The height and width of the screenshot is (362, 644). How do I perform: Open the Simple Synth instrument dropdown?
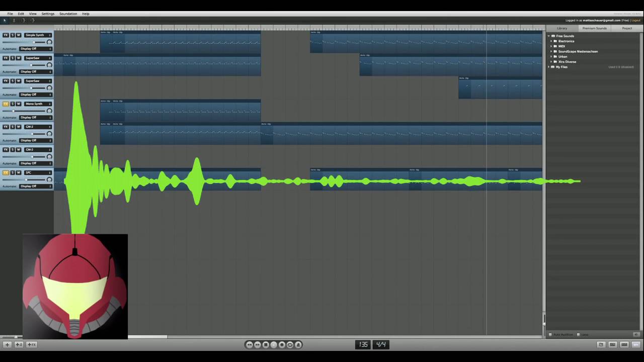coord(38,35)
